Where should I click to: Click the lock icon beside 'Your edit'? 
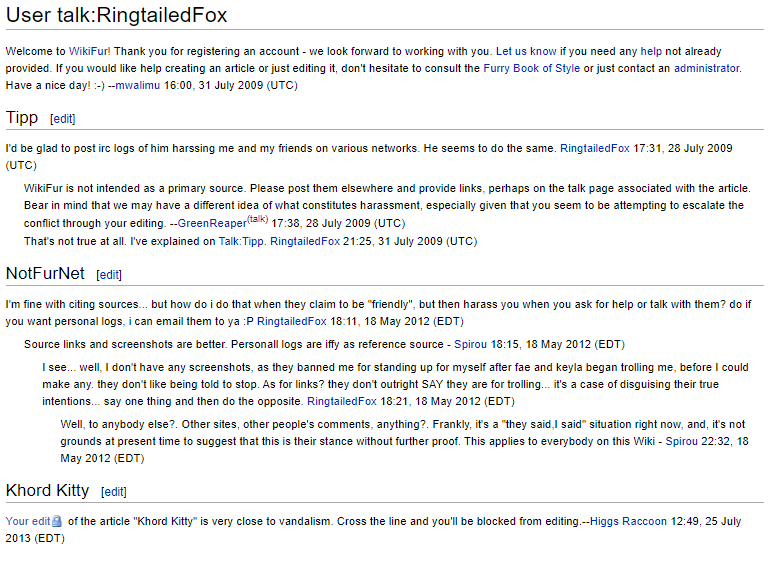click(57, 521)
